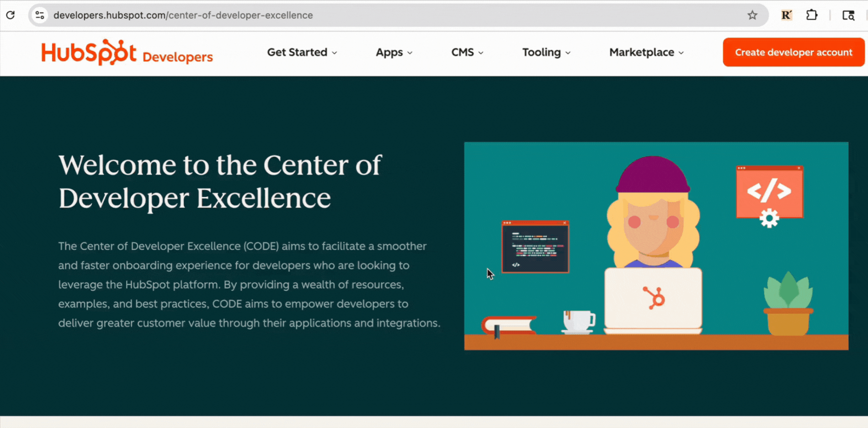Screen dimensions: 868x428
Task: Open the R browser extension icon
Action: coord(786,15)
